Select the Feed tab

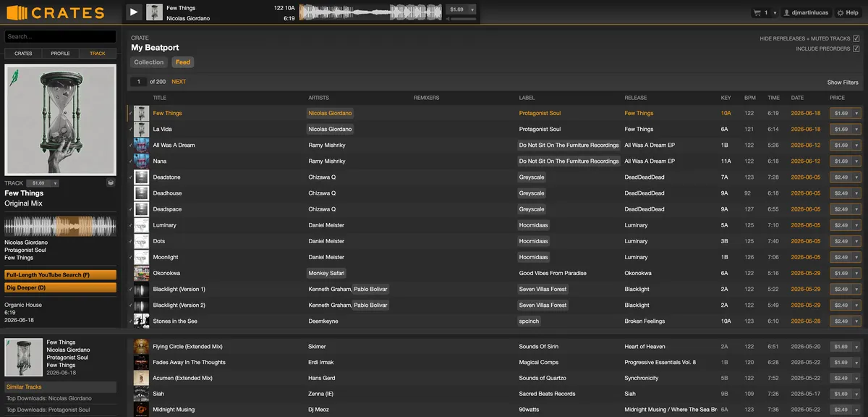tap(183, 62)
